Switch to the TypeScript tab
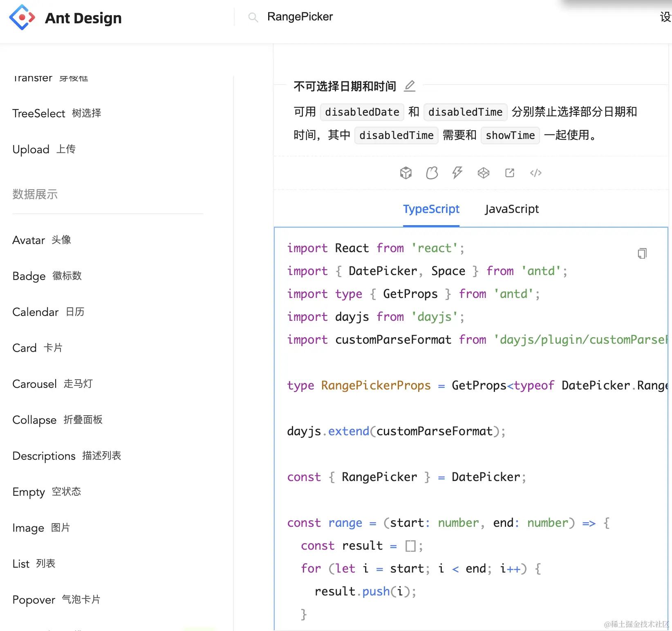Viewport: 672px width, 631px height. (x=431, y=209)
